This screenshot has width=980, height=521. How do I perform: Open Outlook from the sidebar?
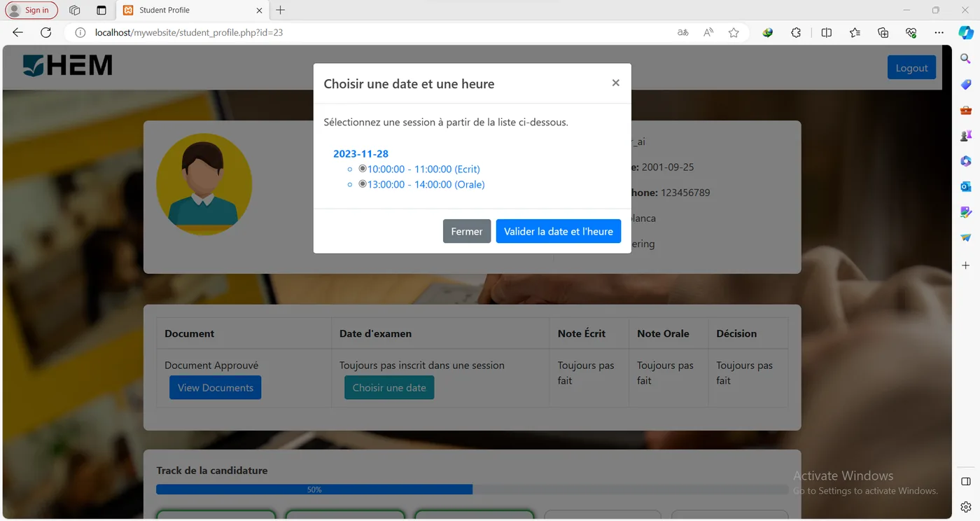coord(966,186)
